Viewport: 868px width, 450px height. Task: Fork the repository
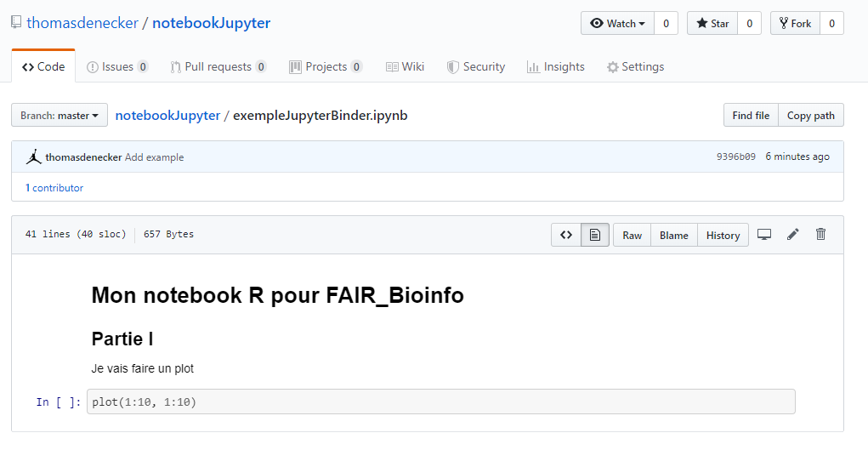tap(795, 23)
